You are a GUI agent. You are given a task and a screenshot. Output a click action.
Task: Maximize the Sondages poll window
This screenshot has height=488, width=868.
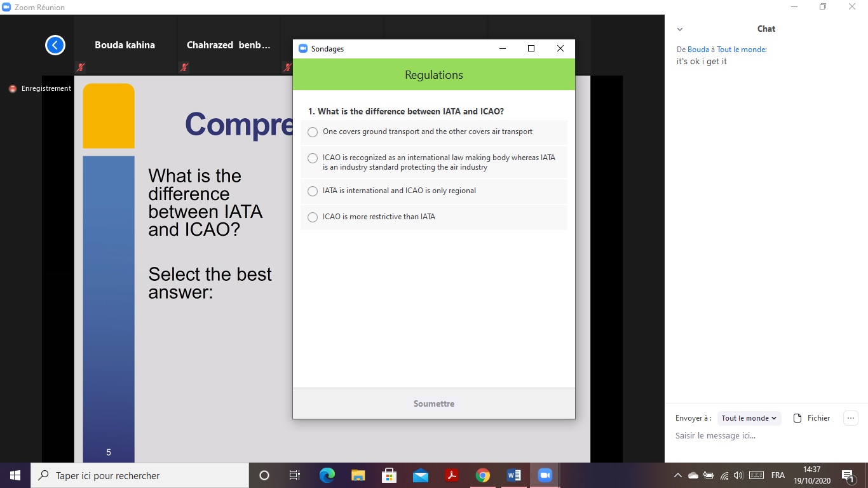click(x=531, y=49)
